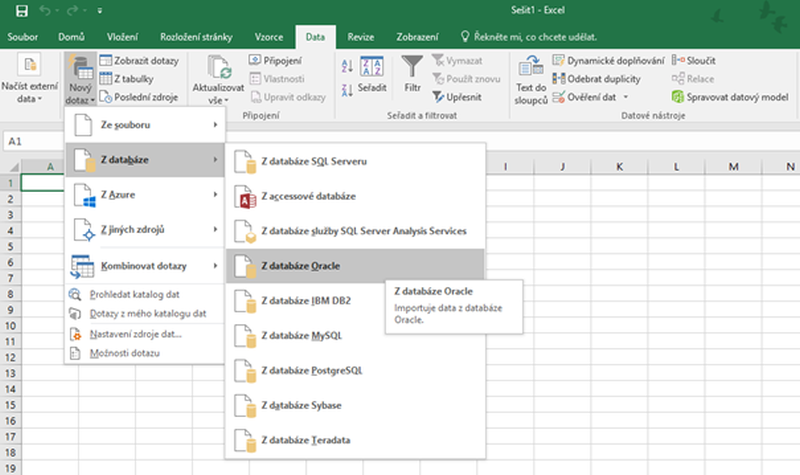This screenshot has height=475, width=800.
Task: Expand the Z Azure submenu
Action: [145, 194]
